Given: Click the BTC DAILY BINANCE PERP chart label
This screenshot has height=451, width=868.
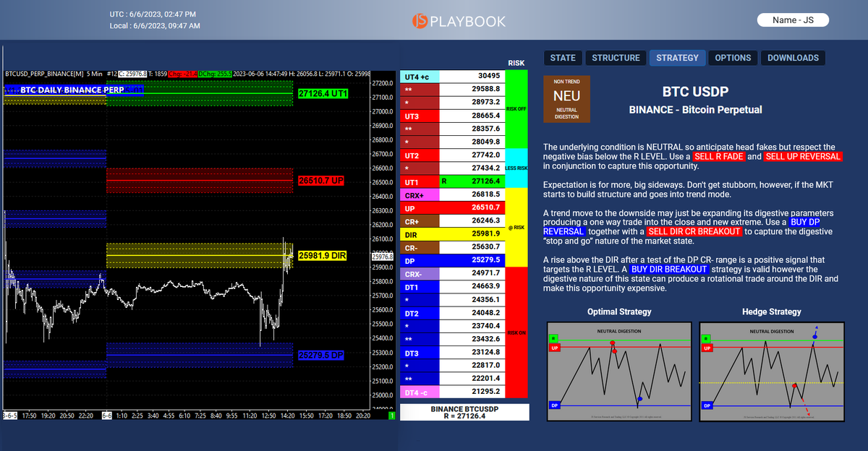Looking at the screenshot, I should pos(72,90).
